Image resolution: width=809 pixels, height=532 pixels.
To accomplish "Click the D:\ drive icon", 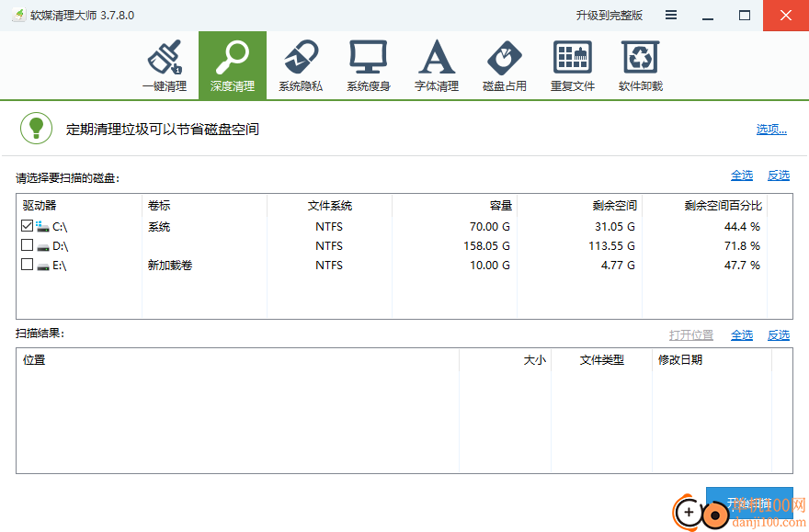I will click(x=43, y=246).
